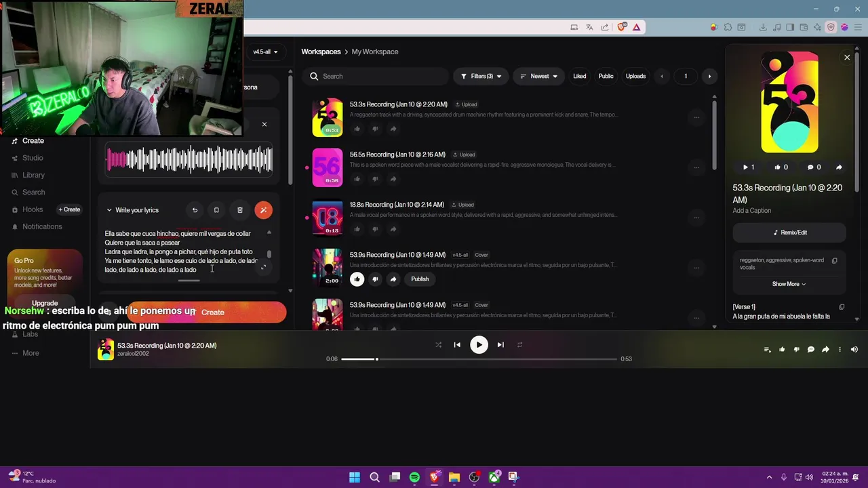
Task: Close the song details panel
Action: [847, 58]
